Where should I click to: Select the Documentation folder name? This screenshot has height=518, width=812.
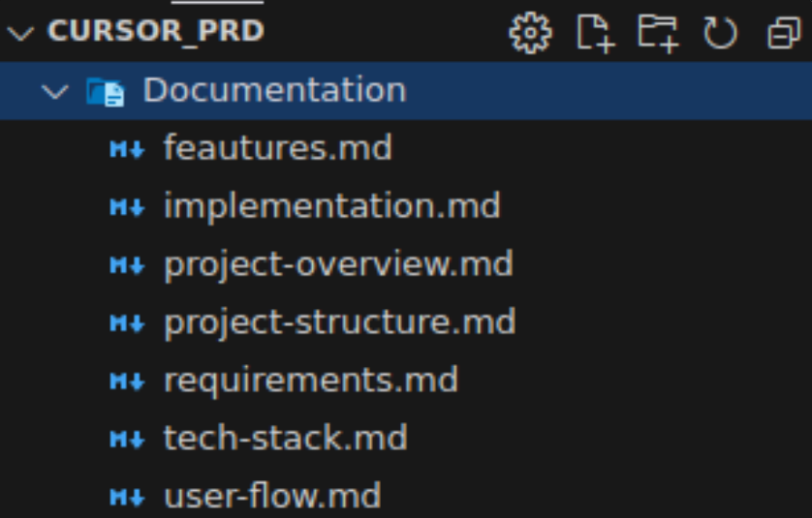click(274, 90)
